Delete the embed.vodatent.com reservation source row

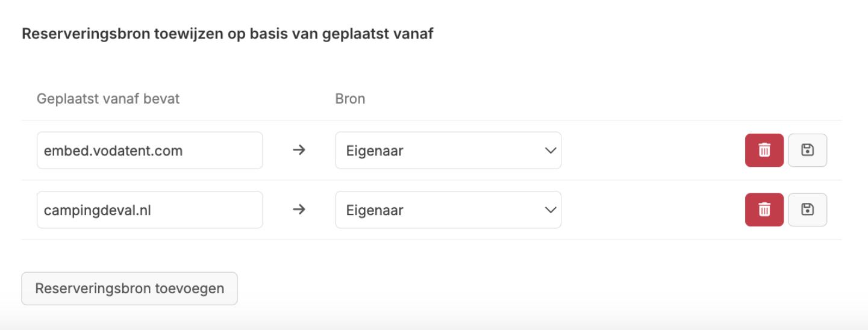click(x=764, y=151)
